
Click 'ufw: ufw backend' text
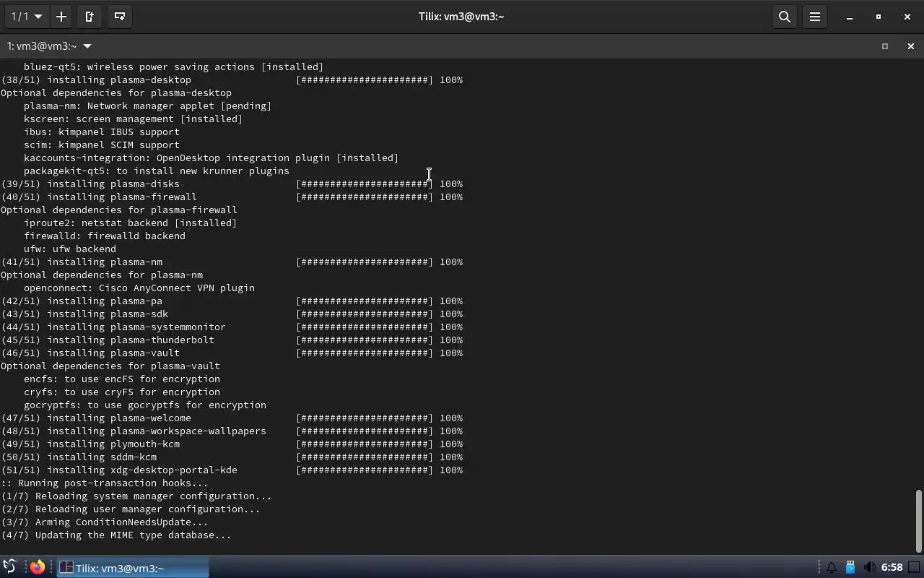70,249
